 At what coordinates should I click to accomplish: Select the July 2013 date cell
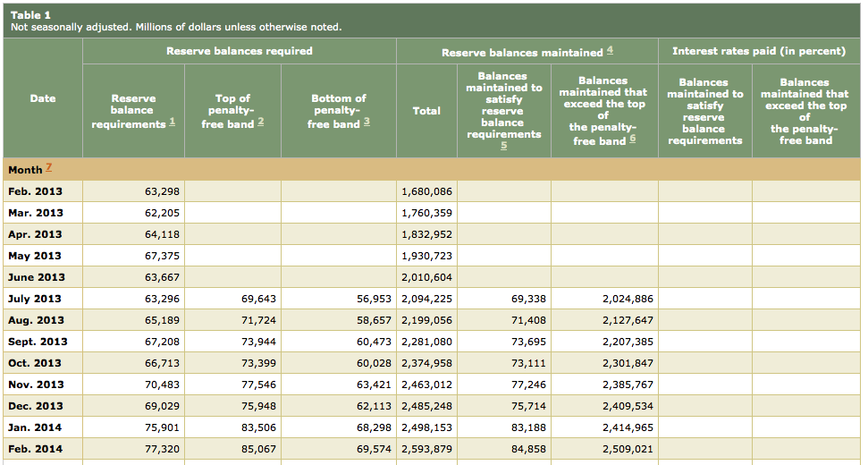43,299
